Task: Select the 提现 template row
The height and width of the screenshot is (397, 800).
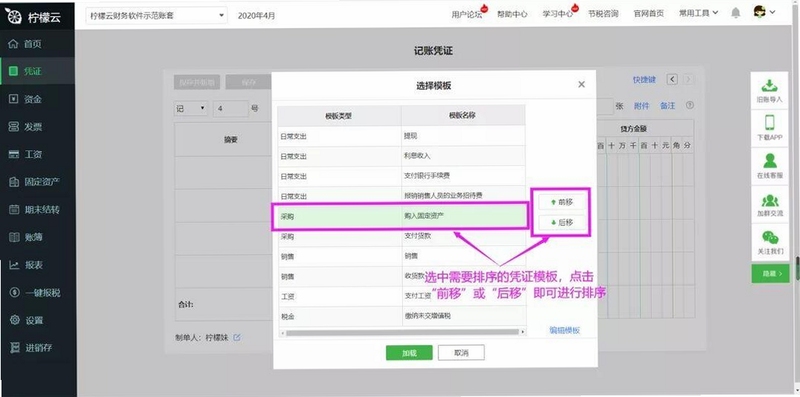Action: pyautogui.click(x=402, y=136)
